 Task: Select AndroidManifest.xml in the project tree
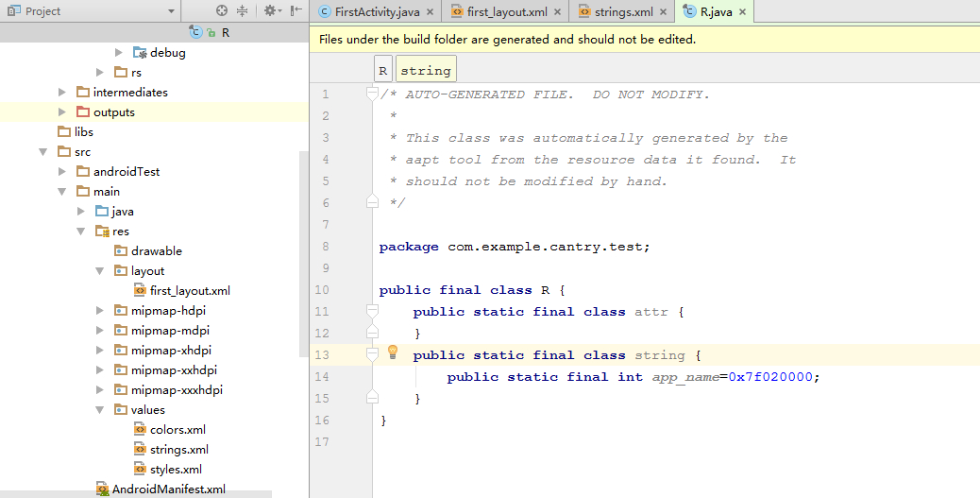coord(168,489)
